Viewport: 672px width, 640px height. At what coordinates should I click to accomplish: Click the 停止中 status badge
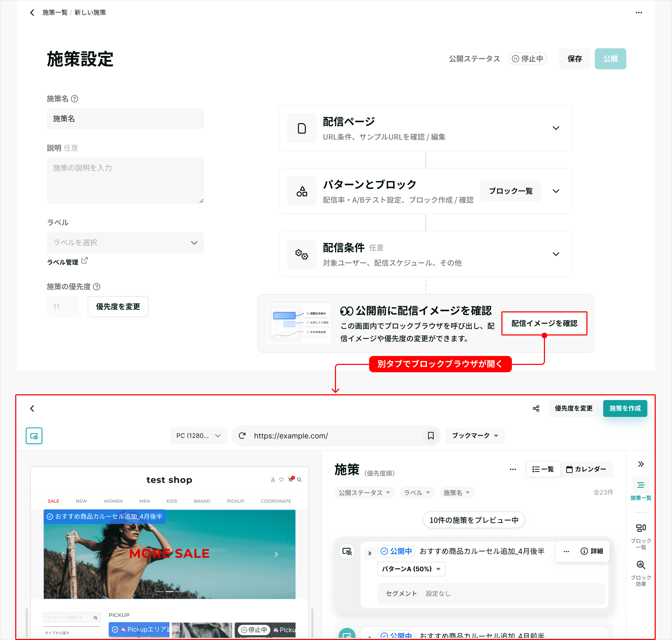(x=527, y=59)
